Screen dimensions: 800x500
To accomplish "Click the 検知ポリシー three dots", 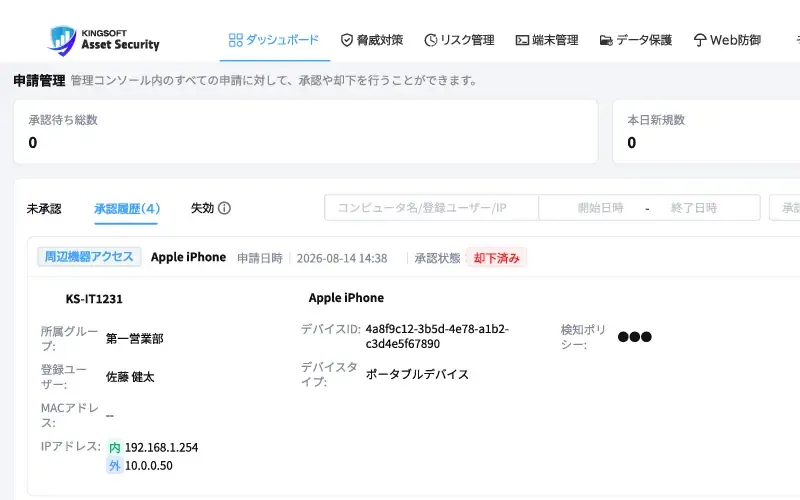I will (x=634, y=337).
